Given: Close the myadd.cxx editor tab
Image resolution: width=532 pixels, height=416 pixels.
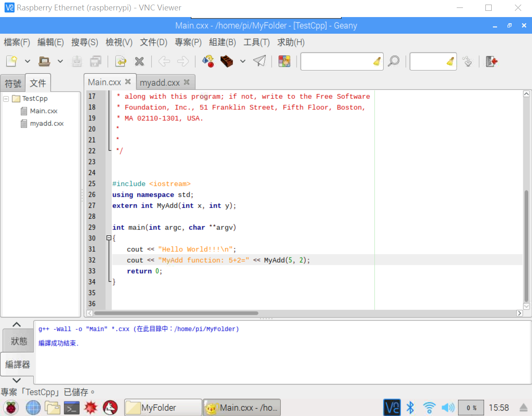Looking at the screenshot, I should pyautogui.click(x=187, y=82).
